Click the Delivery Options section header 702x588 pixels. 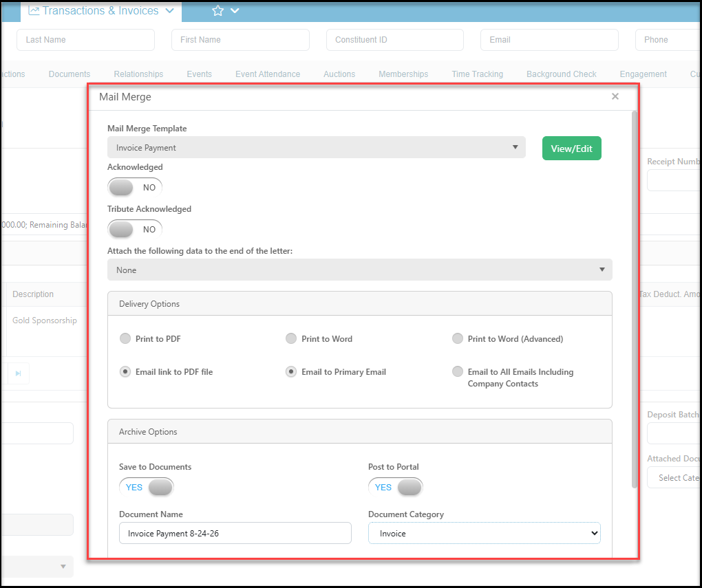pyautogui.click(x=359, y=303)
